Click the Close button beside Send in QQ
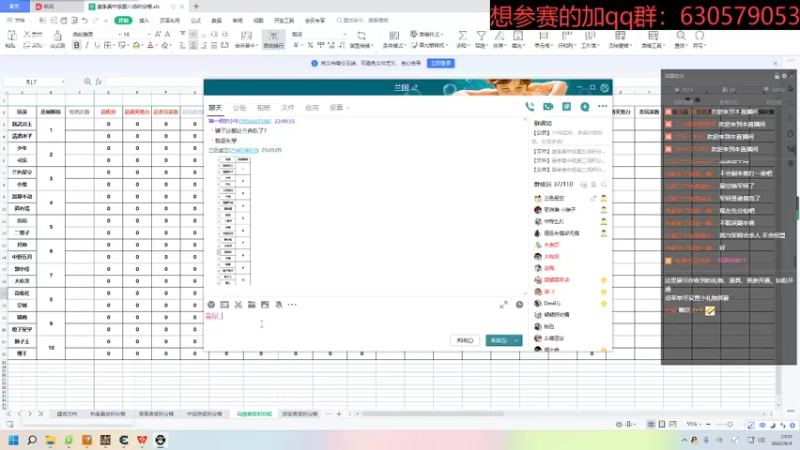The width and height of the screenshot is (800, 450). [465, 340]
